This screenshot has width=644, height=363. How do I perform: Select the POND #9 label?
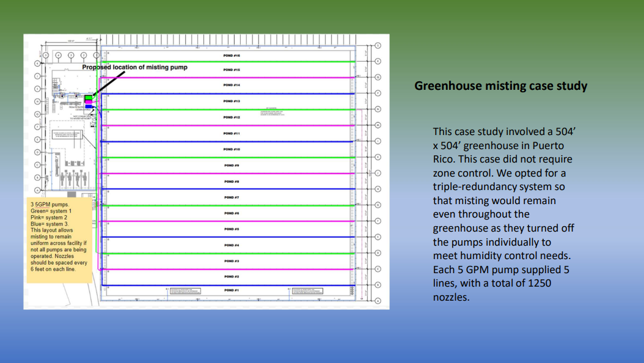pos(232,166)
